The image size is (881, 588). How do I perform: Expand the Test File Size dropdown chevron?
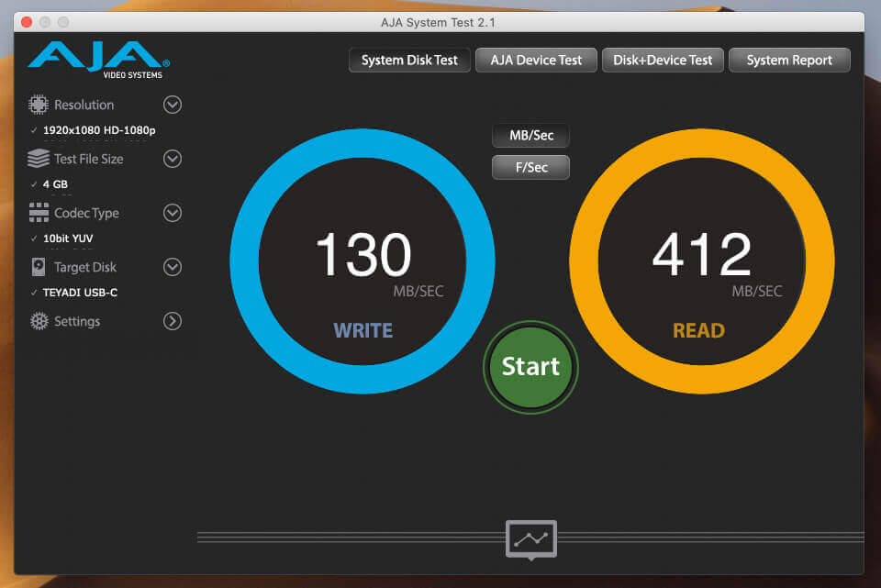173,159
